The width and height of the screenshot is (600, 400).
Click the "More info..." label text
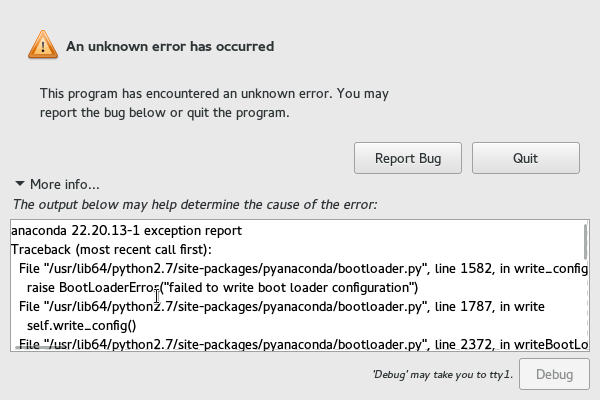(65, 184)
